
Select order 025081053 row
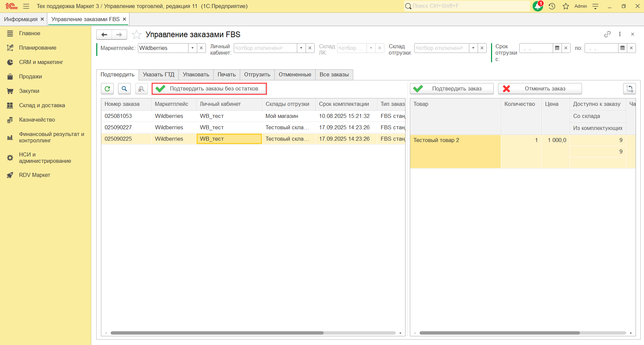click(118, 116)
